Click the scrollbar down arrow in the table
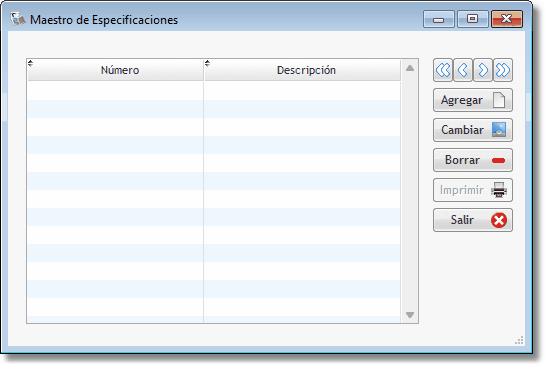The image size is (545, 366). (x=410, y=315)
